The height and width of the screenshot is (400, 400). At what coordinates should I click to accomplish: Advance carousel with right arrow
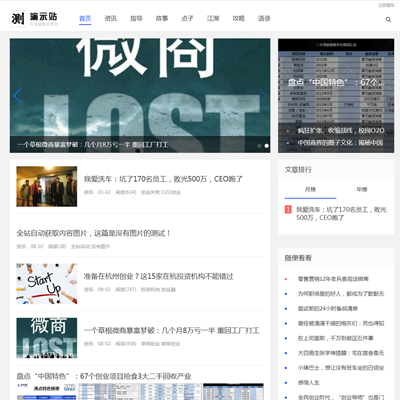[263, 96]
